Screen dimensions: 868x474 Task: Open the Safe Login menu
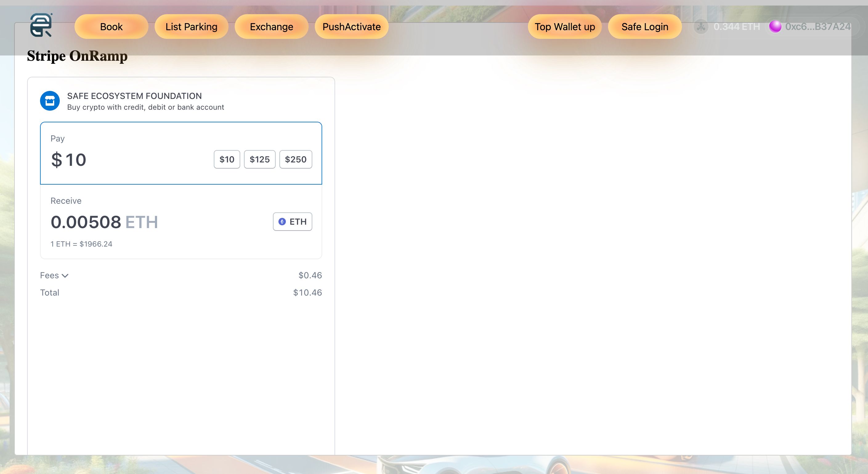pos(644,26)
